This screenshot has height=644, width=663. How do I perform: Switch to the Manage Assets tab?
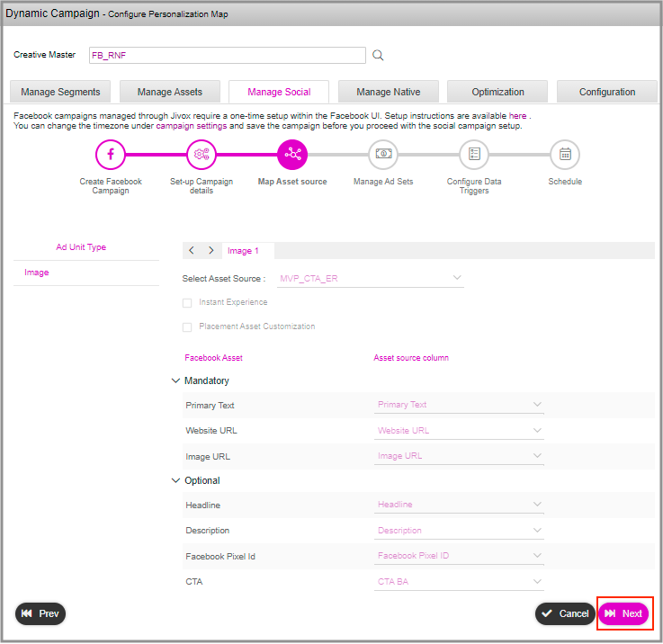170,92
